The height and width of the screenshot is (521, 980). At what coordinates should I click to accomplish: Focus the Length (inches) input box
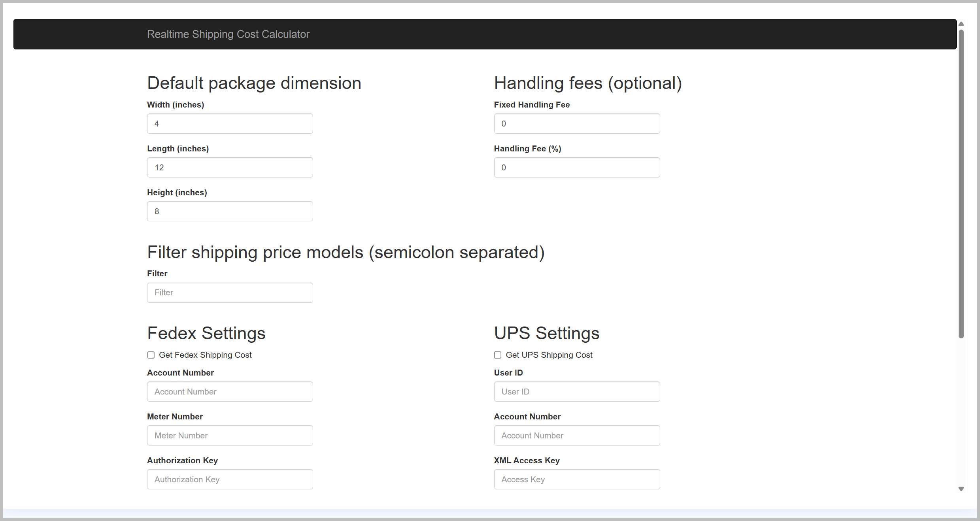[230, 168]
